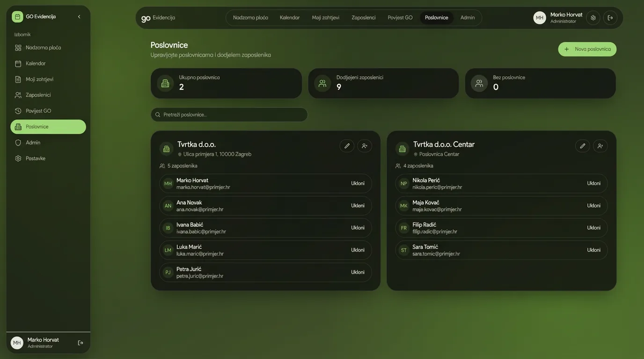Image resolution: width=644 pixels, height=359 pixels.
Task: Click email sara.tomic@primjer.hr
Action: (436, 254)
